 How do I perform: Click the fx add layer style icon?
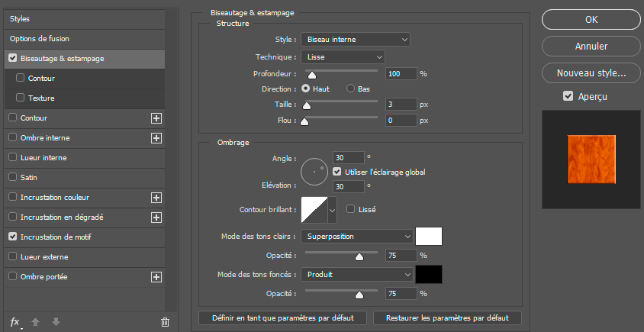[14, 322]
